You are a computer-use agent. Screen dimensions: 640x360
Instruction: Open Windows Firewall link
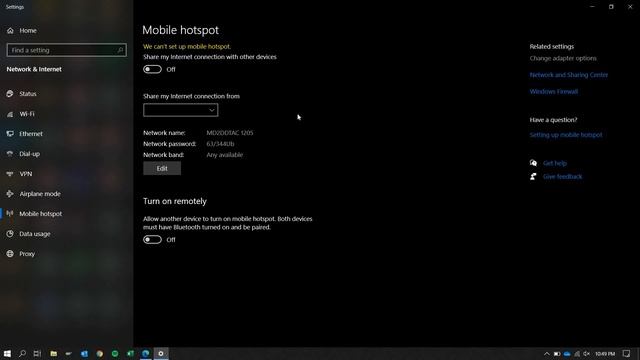(553, 91)
